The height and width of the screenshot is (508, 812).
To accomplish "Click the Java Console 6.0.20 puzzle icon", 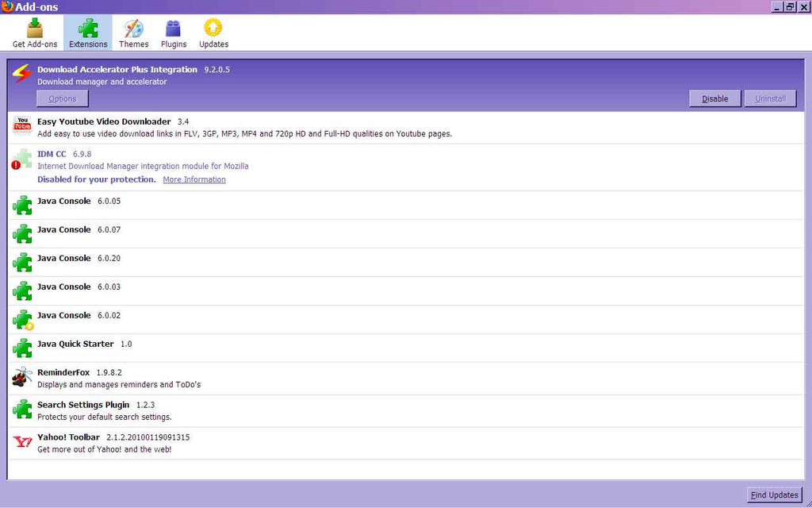I will pos(22,262).
